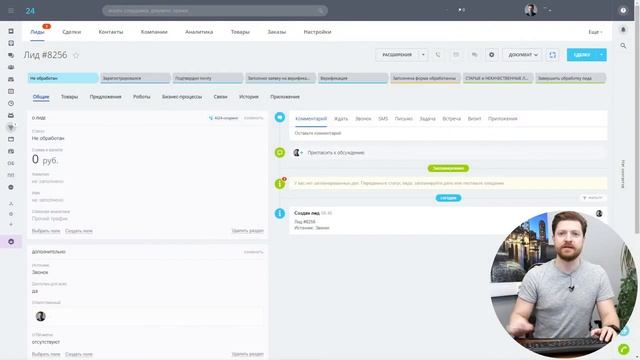
Task: Open the Связи tab
Action: 220,97
